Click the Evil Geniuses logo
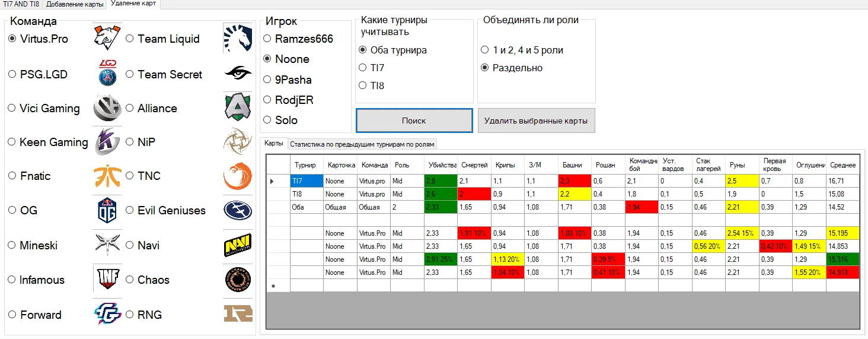Image resolution: width=868 pixels, height=339 pixels. click(238, 210)
